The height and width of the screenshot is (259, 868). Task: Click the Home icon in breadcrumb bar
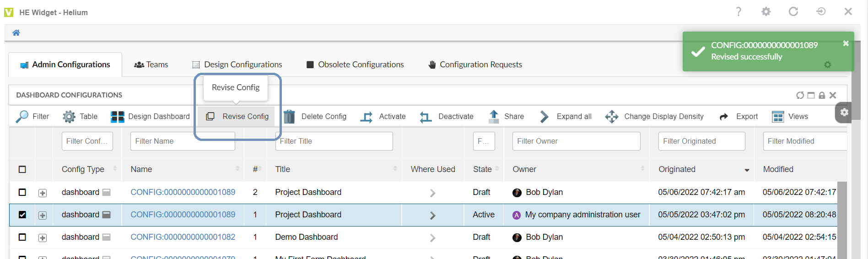tap(16, 33)
